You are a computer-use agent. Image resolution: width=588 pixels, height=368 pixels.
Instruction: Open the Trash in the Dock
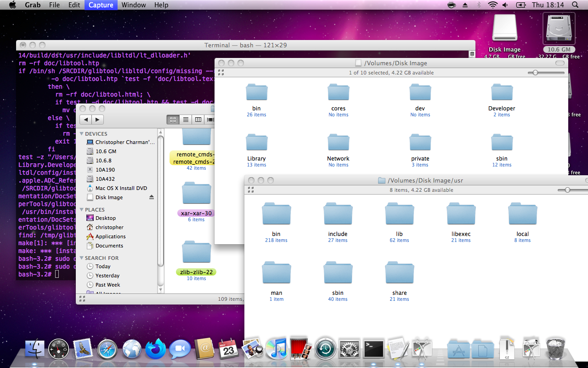click(x=555, y=349)
